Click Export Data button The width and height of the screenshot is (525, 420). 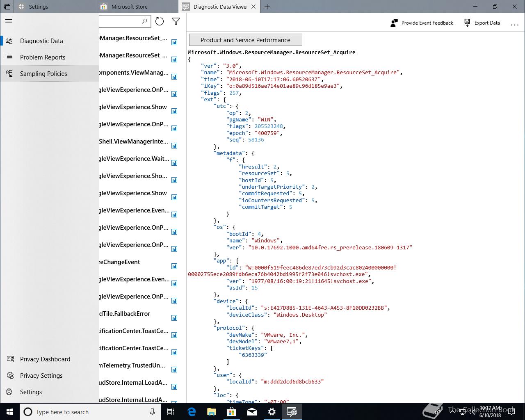pyautogui.click(x=482, y=23)
